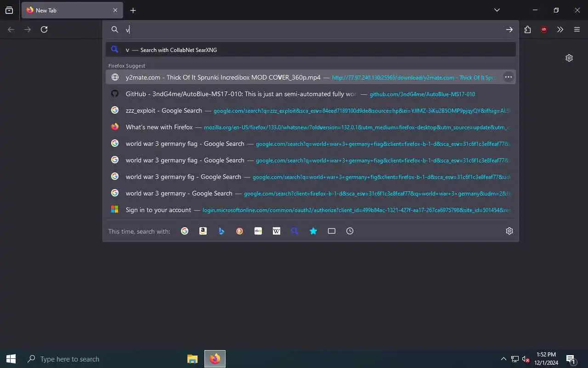Reload the current page
Viewport: 588px width, 368px height.
pos(44,29)
